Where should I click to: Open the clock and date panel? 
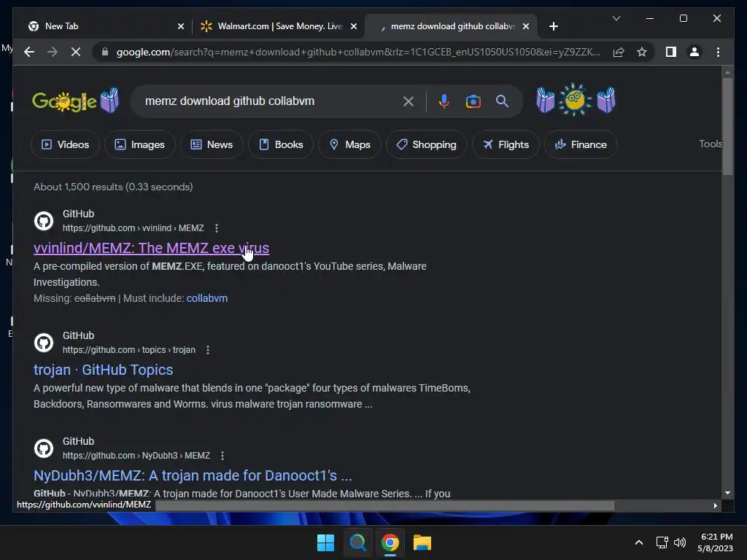pos(715,542)
